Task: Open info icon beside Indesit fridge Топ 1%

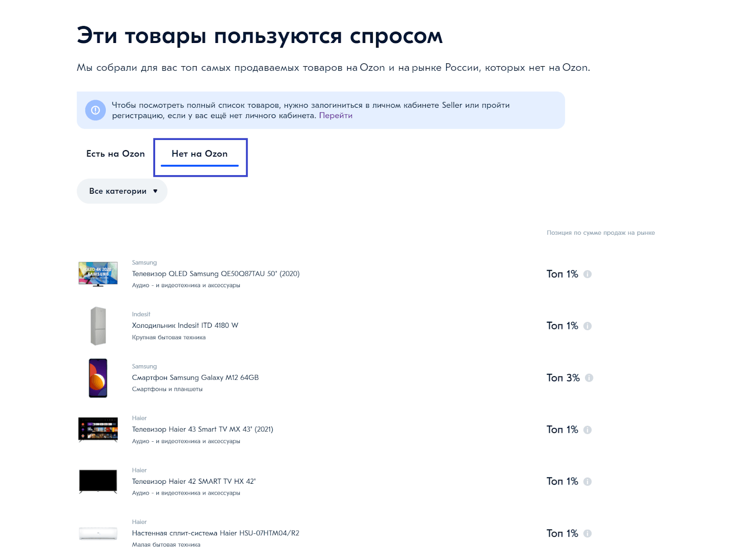Action: point(587,326)
